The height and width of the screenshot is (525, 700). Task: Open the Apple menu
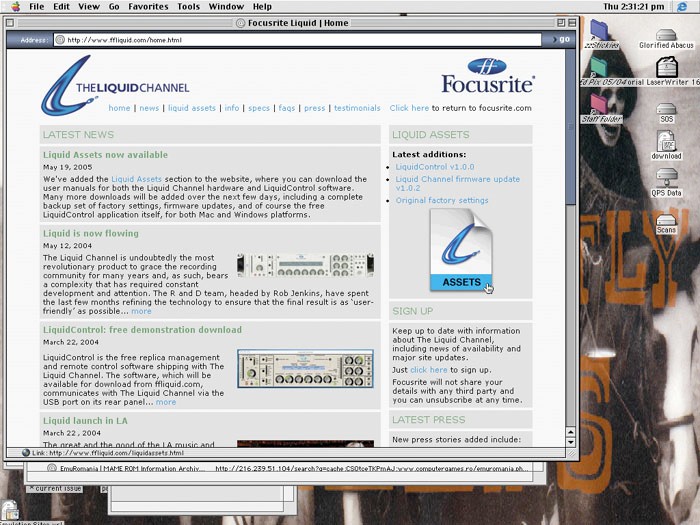tap(16, 6)
